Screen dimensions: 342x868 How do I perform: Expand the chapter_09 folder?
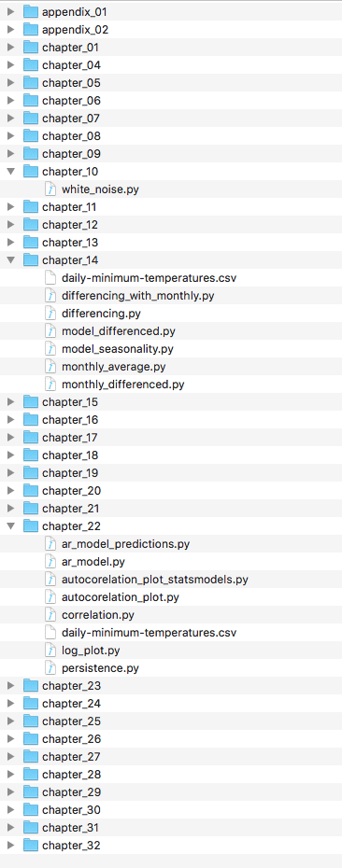10,153
